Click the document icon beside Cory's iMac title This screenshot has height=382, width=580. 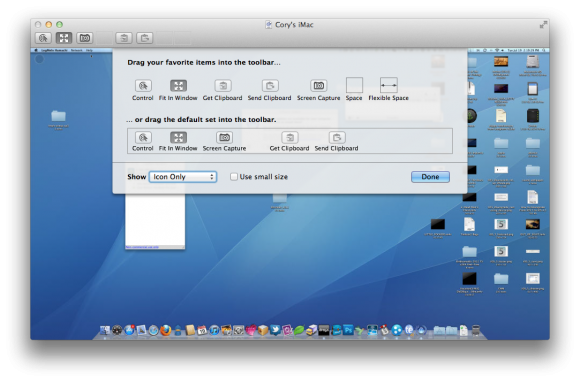click(x=269, y=25)
